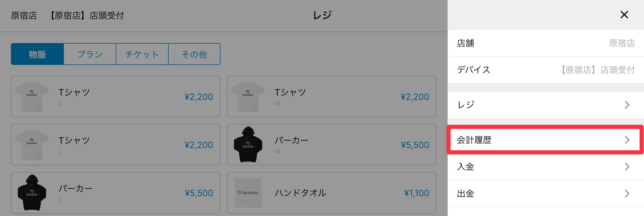Select 入金 menu item label

pos(466,167)
